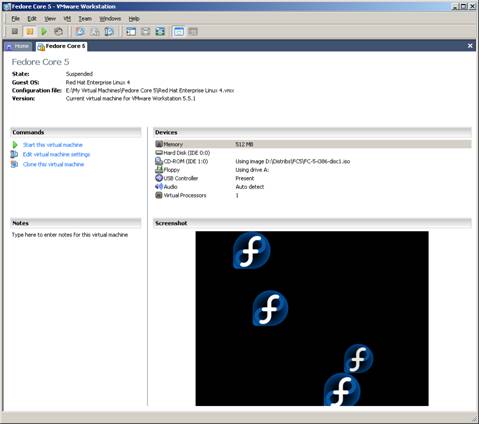Image resolution: width=479 pixels, height=424 pixels.
Task: Click the Memory device chip icon
Action: pos(159,144)
